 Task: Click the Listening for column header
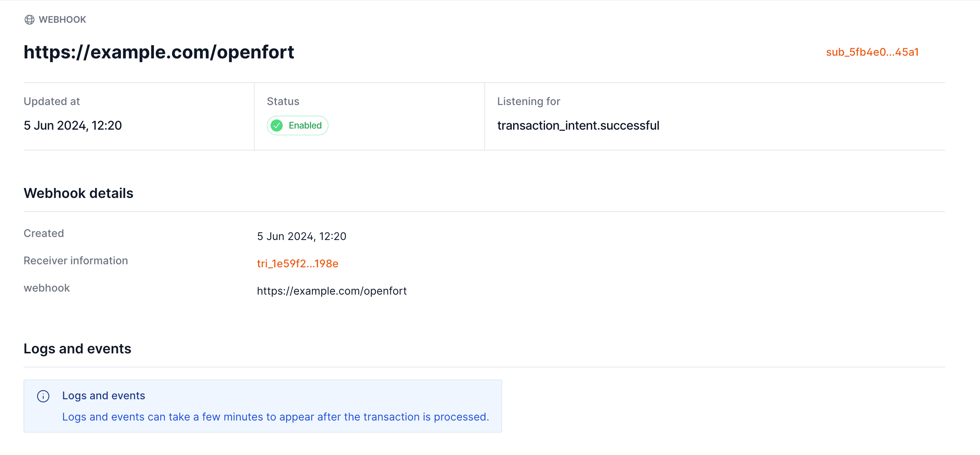pyautogui.click(x=528, y=101)
